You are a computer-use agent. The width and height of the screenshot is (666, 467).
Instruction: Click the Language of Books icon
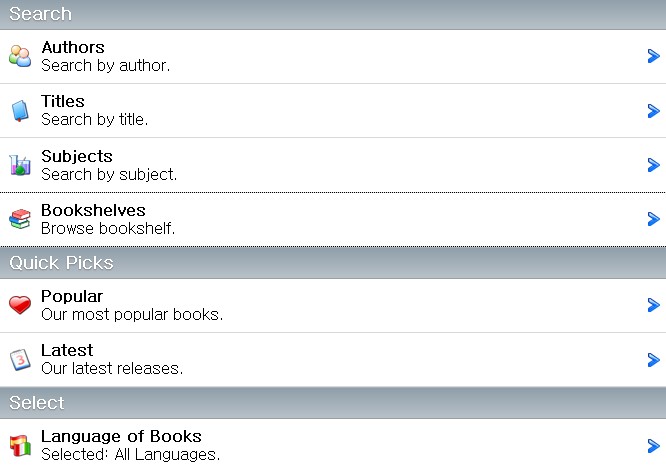(20, 446)
